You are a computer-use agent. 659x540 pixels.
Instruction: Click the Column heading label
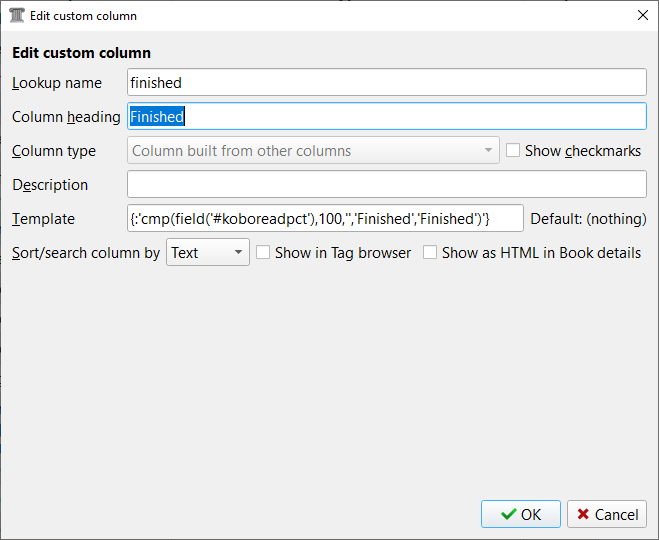(x=66, y=117)
